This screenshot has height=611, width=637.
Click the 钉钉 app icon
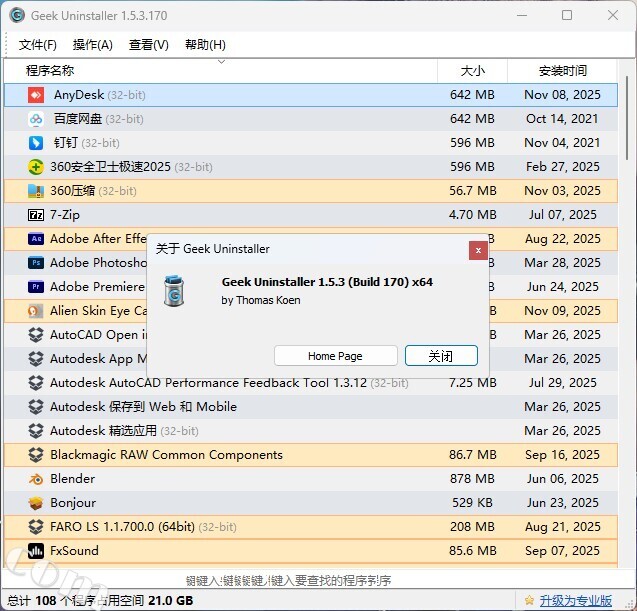tap(36, 143)
